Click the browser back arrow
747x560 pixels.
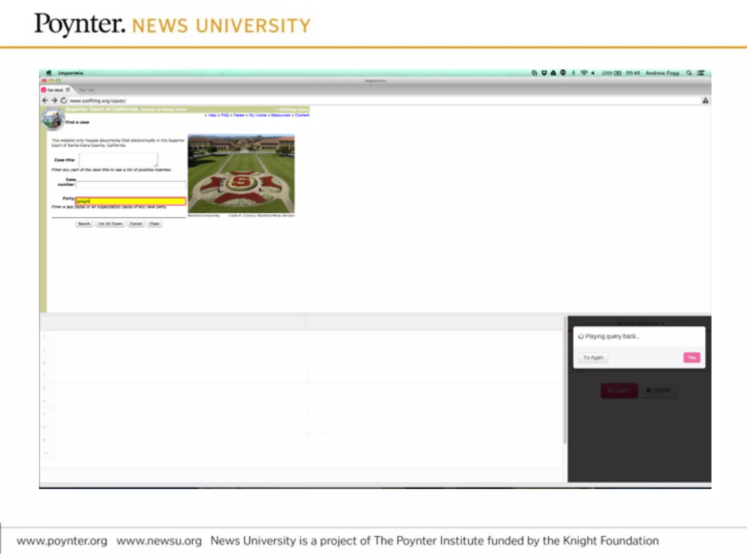pos(45,100)
